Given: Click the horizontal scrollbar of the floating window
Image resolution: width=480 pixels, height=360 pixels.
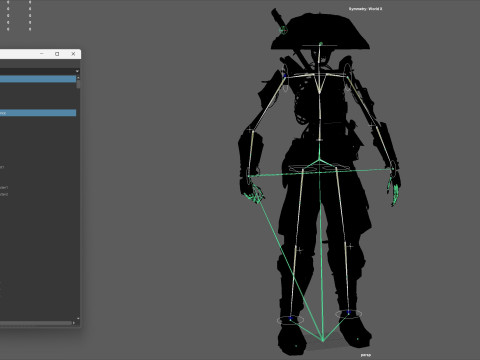Looking at the screenshot, I should [x=36, y=323].
